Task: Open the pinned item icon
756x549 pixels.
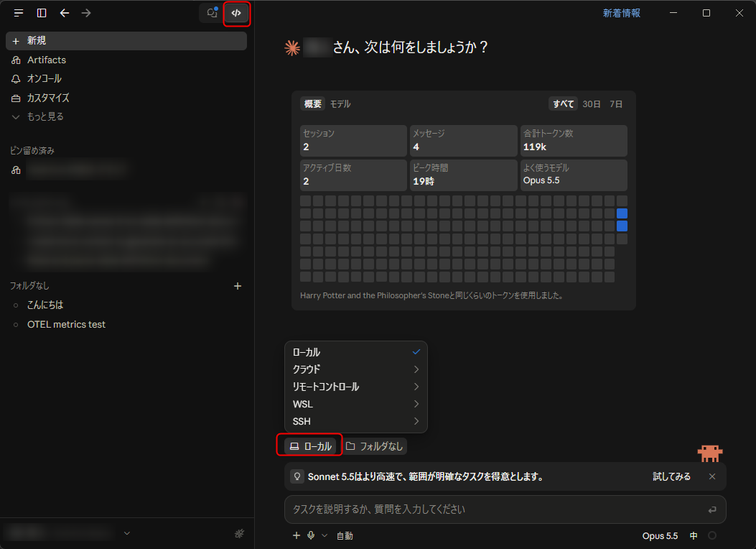Action: click(16, 170)
